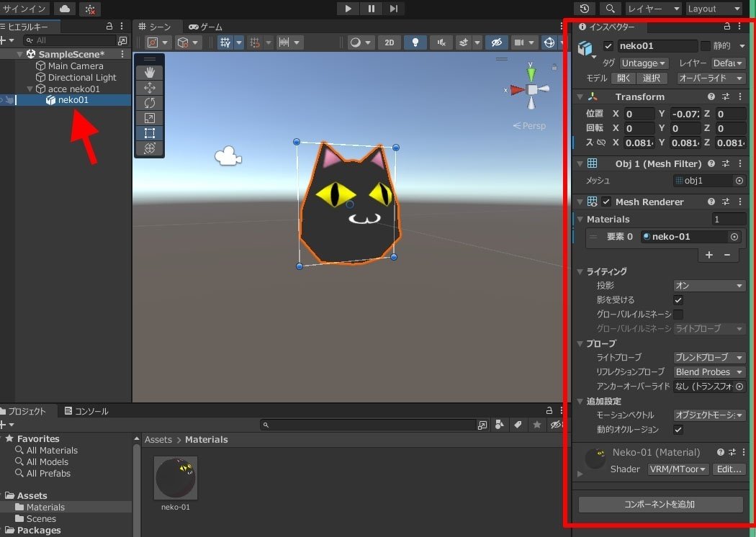
Task: Open neko-01 material object picker
Action: [734, 237]
